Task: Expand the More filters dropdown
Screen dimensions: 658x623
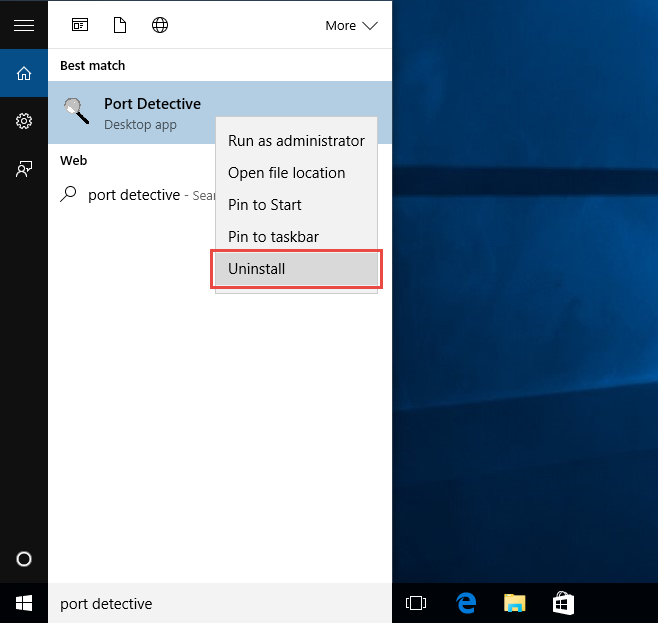Action: [351, 26]
